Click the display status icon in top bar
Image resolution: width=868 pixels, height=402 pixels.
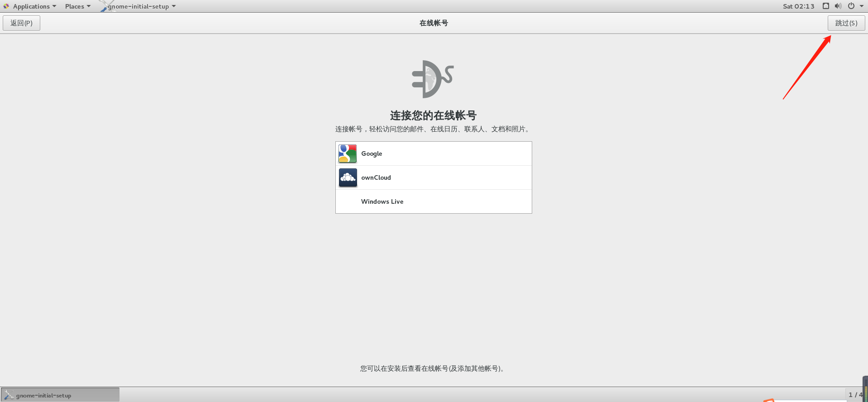point(825,6)
